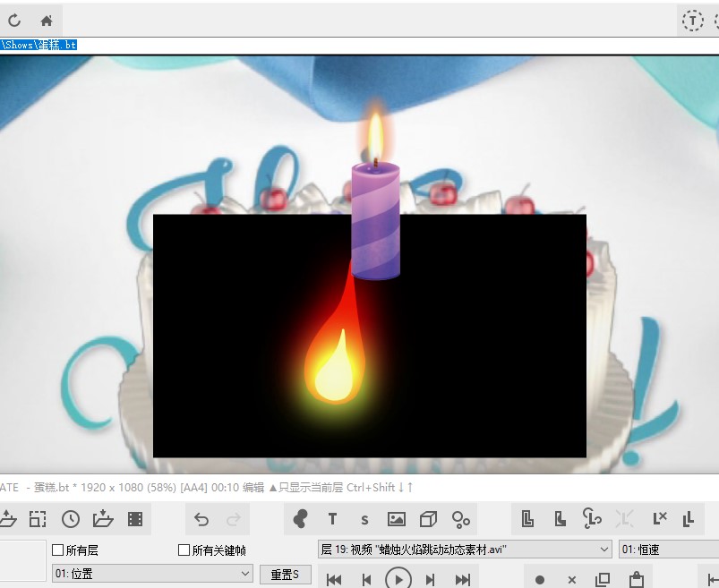719x588 pixels.
Task: Click the undo arrow
Action: point(201,519)
